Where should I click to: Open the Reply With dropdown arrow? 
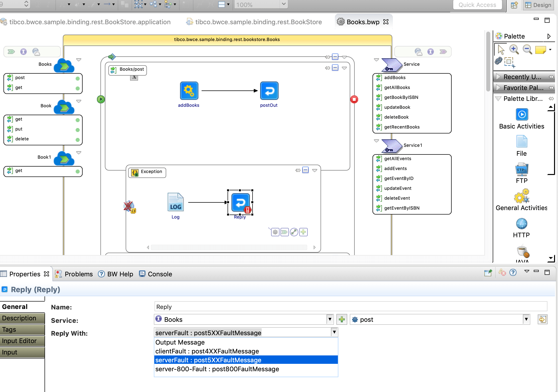coord(334,332)
